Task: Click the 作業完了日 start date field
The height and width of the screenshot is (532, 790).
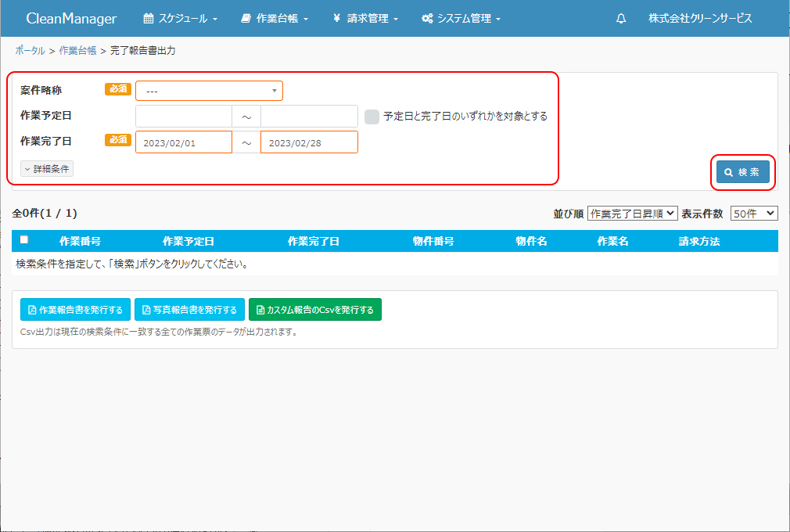Action: 184,142
